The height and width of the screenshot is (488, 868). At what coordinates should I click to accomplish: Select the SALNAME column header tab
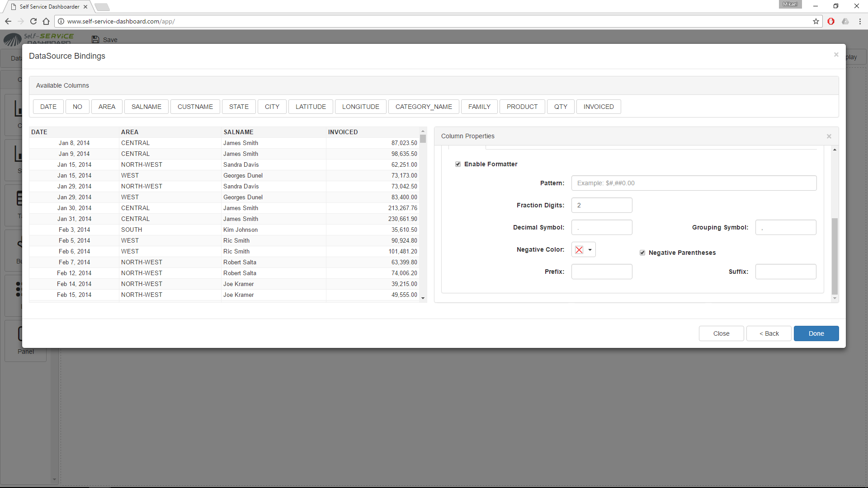(146, 106)
